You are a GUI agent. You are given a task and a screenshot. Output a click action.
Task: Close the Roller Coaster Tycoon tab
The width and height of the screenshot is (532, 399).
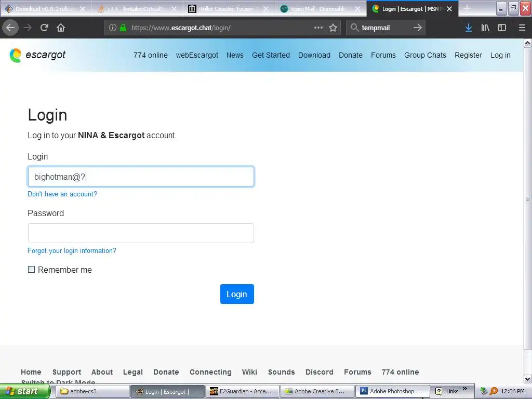tap(267, 9)
